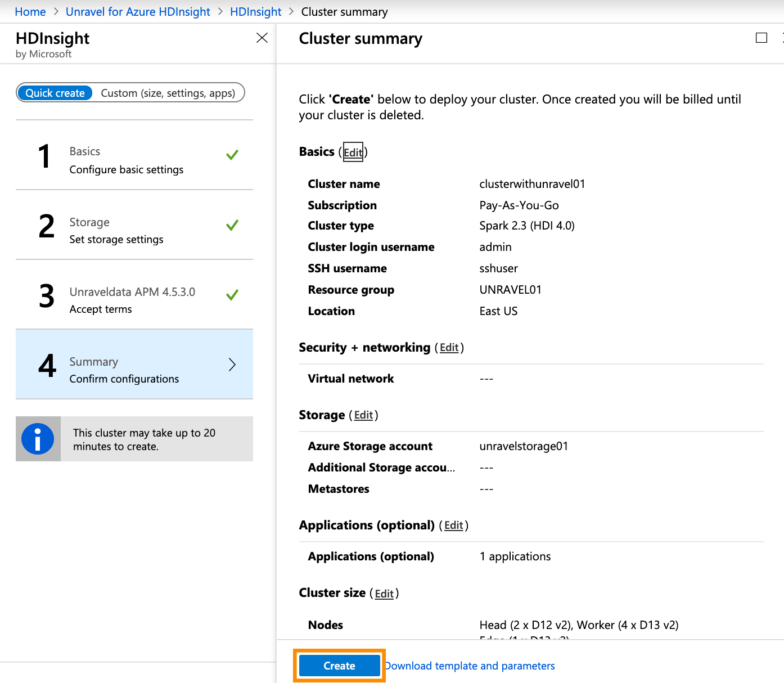Open Unravel for Azure HDInsight breadcrumb link
Screen dimensions: 784x683
click(138, 12)
